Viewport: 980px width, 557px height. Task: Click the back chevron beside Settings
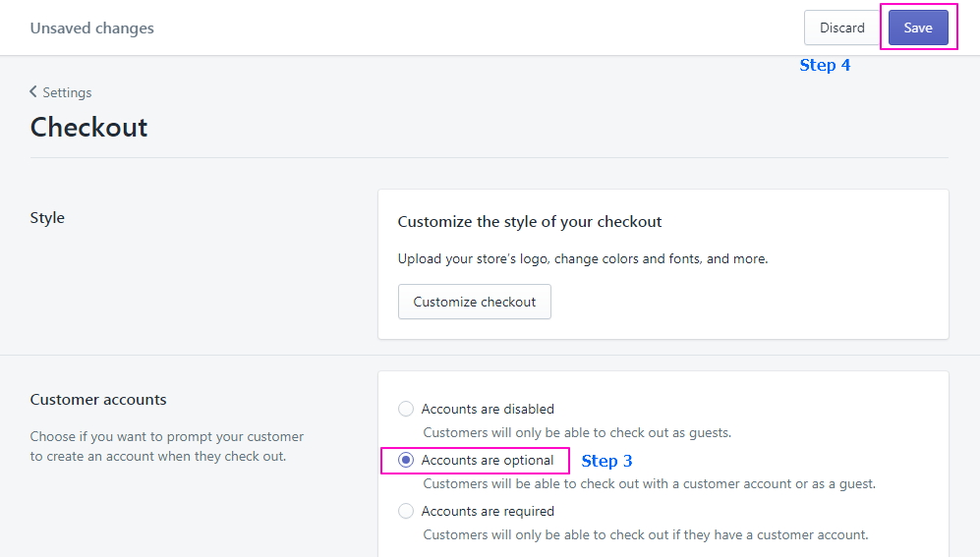33,92
